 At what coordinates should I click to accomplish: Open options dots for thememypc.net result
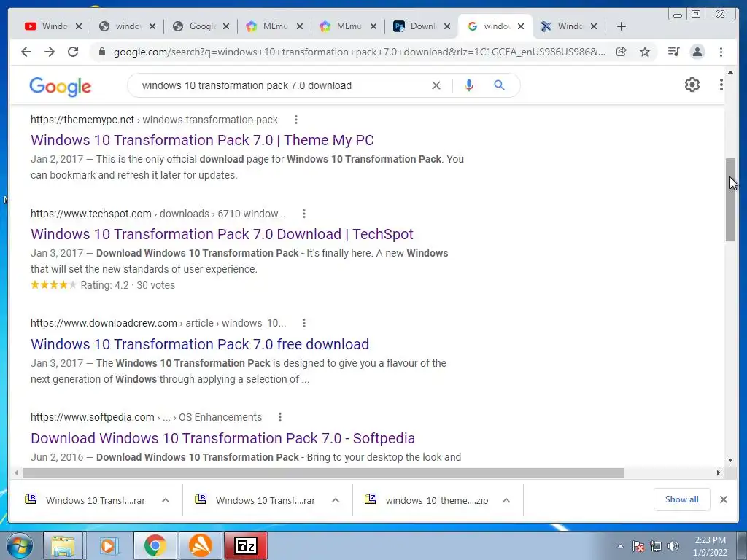point(296,120)
